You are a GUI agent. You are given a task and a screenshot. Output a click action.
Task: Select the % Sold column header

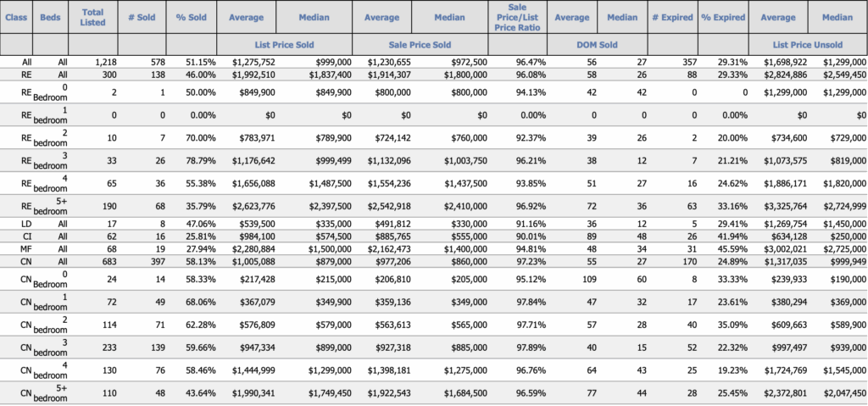click(192, 17)
